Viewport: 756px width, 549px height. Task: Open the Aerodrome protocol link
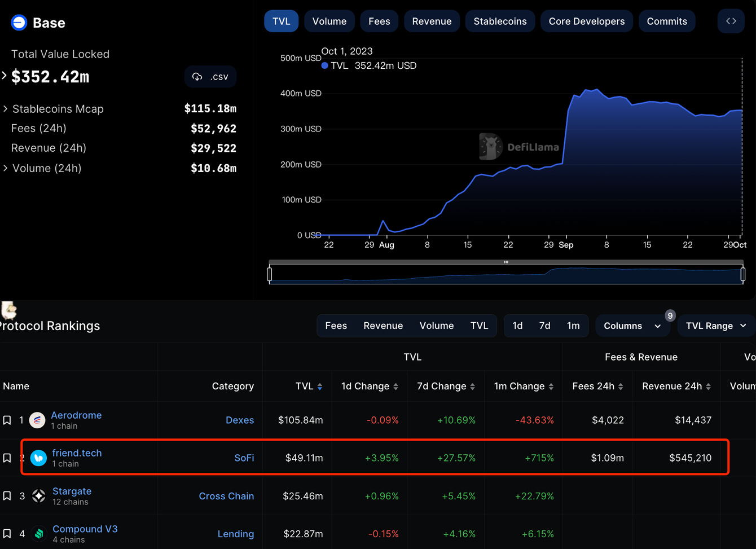(x=76, y=415)
